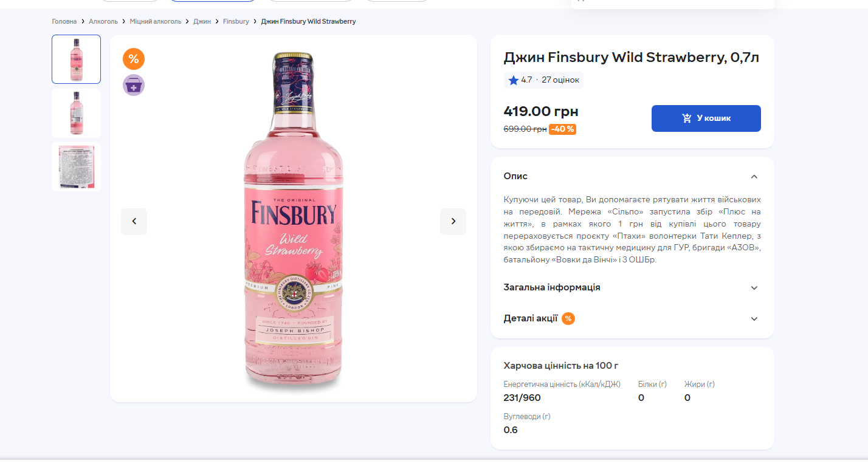
Task: Open the 27 оцінок ratings link
Action: [560, 80]
